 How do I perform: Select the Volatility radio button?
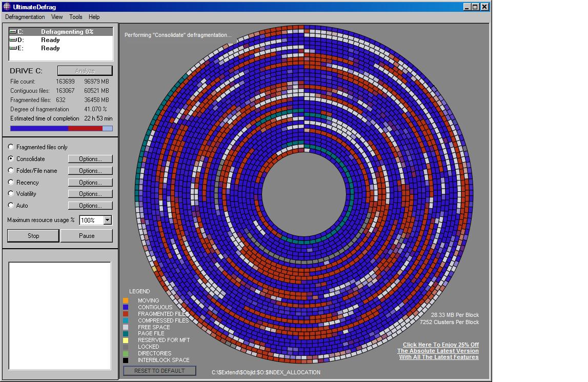pos(11,194)
